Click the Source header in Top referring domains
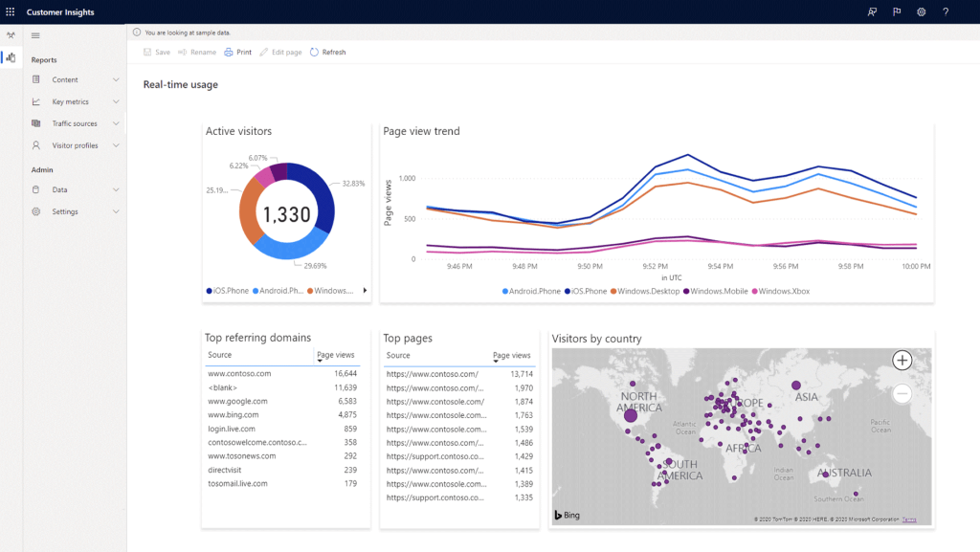The height and width of the screenshot is (552, 980). (x=219, y=355)
